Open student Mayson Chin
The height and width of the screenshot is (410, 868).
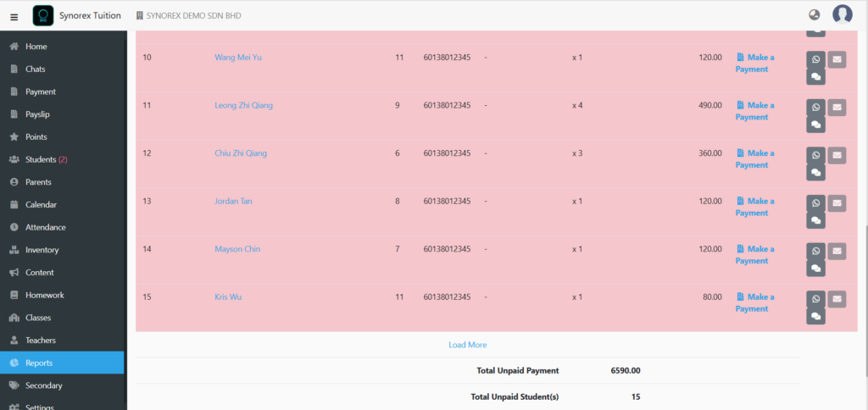237,249
